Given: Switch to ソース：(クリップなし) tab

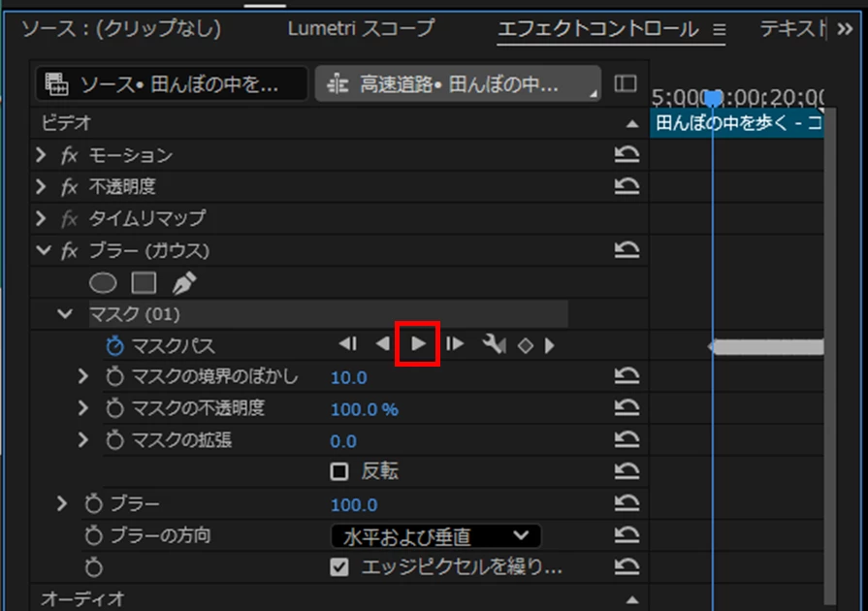Looking at the screenshot, I should (x=121, y=28).
